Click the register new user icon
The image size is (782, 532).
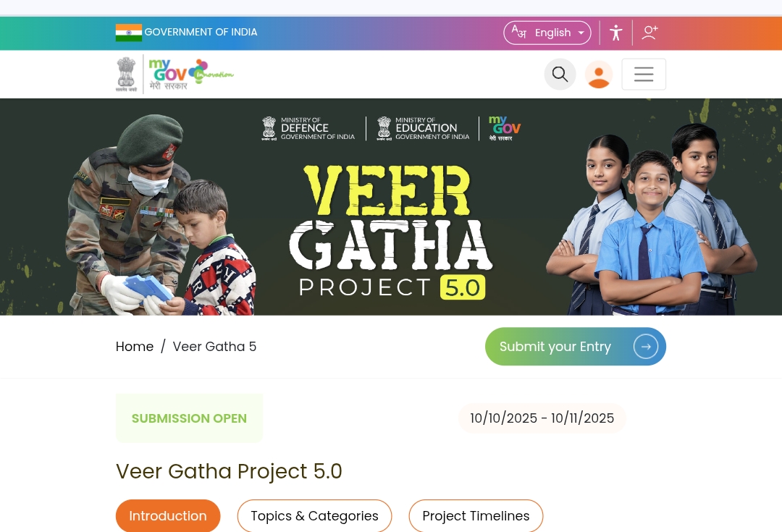tap(649, 33)
